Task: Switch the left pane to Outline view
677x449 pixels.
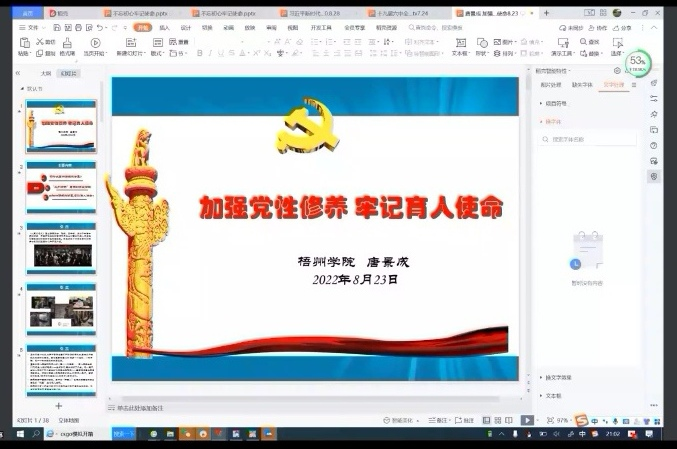Action: click(x=46, y=73)
